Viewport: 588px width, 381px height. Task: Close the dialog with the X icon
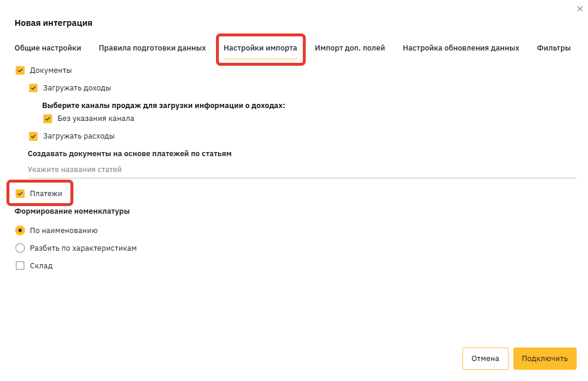580,8
